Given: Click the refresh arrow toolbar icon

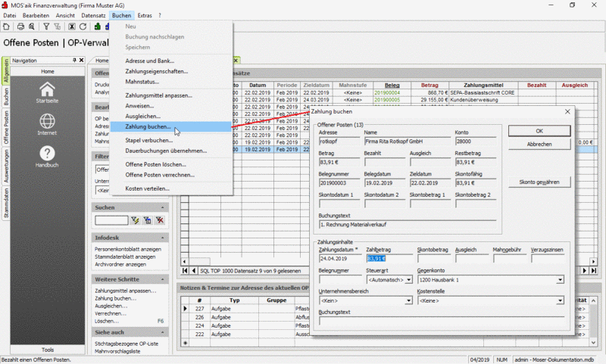Looking at the screenshot, I should click(x=83, y=26).
